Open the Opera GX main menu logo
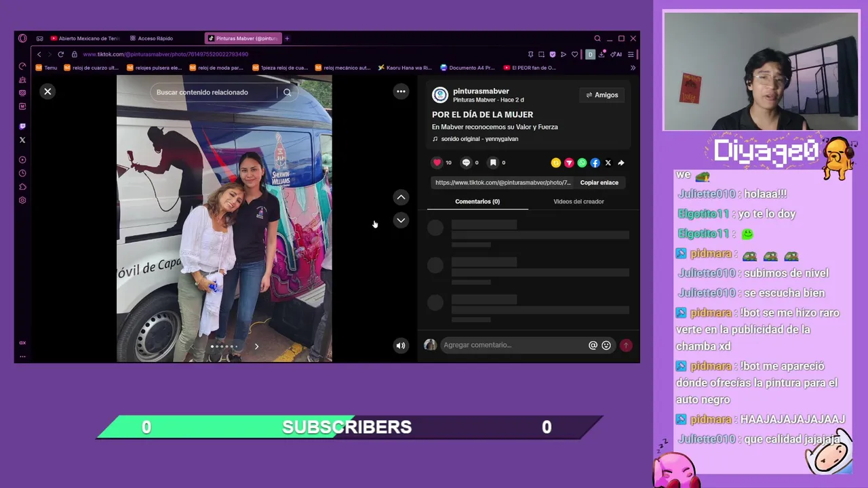 22,39
